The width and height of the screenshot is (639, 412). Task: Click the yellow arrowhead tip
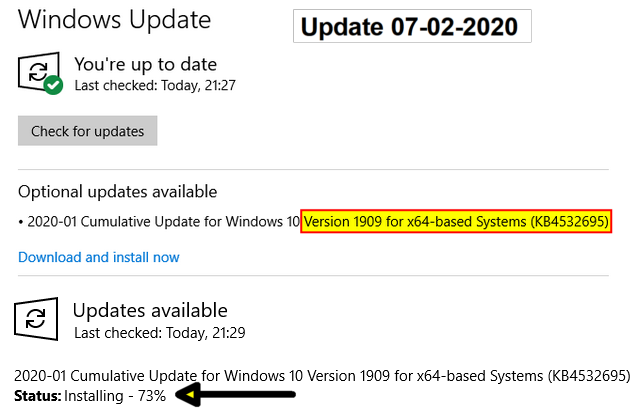pyautogui.click(x=190, y=394)
